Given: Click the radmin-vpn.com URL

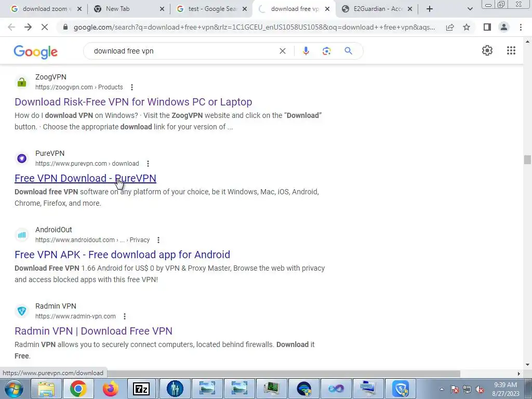Looking at the screenshot, I should (75, 316).
